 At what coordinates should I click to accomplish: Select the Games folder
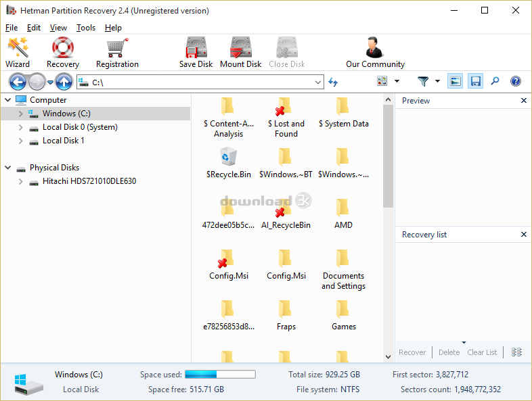pos(343,315)
